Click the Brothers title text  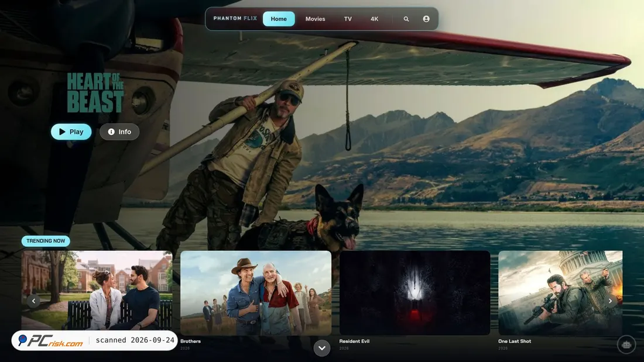(x=191, y=341)
